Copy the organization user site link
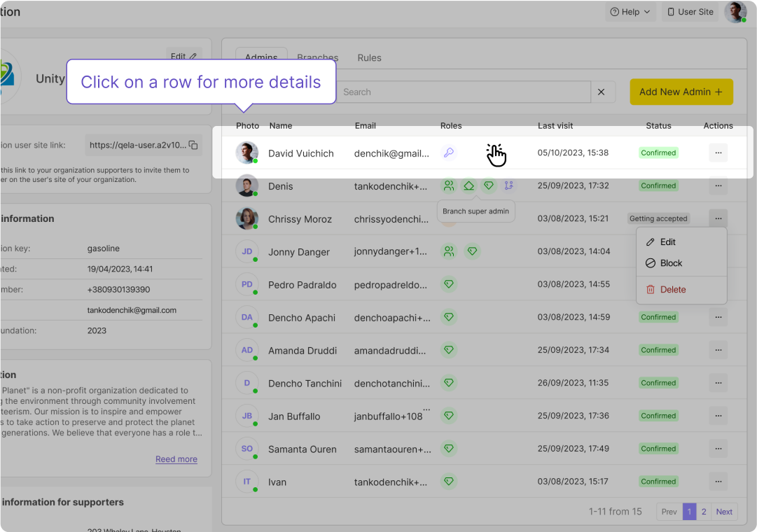This screenshot has height=532, width=757. click(x=193, y=145)
